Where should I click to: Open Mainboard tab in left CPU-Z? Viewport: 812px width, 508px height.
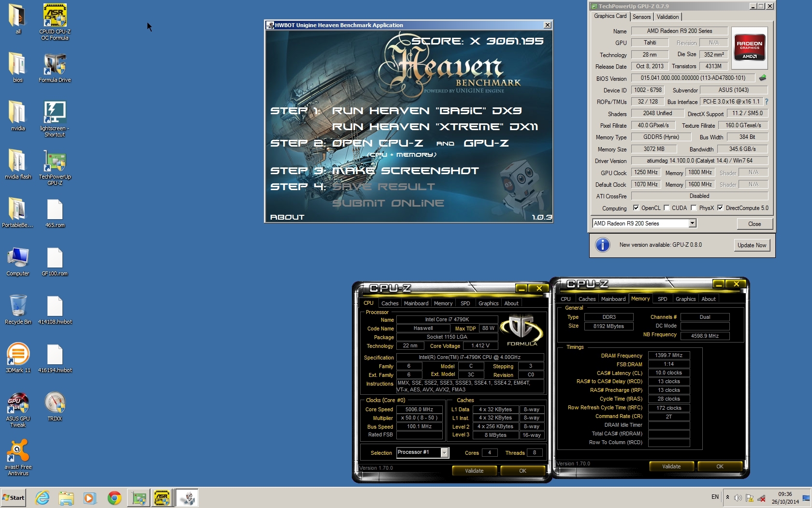point(416,303)
